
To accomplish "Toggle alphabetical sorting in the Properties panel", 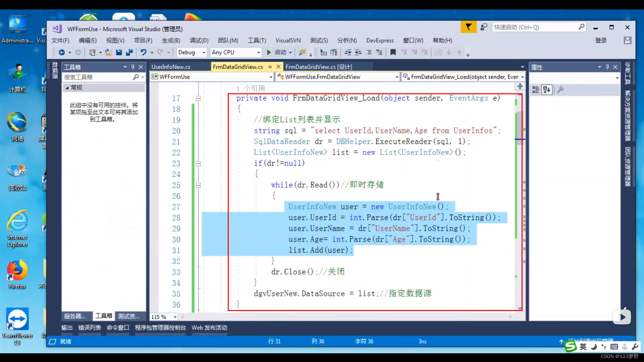I will (x=547, y=90).
